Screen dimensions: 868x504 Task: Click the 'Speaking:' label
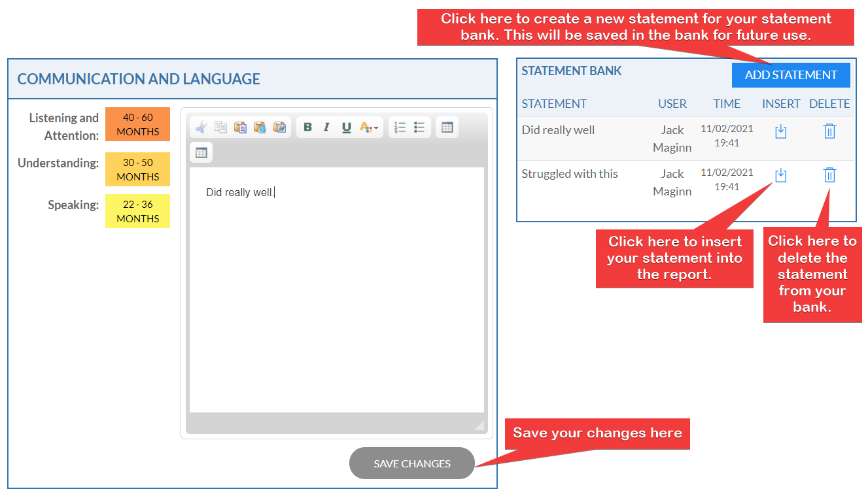click(73, 205)
